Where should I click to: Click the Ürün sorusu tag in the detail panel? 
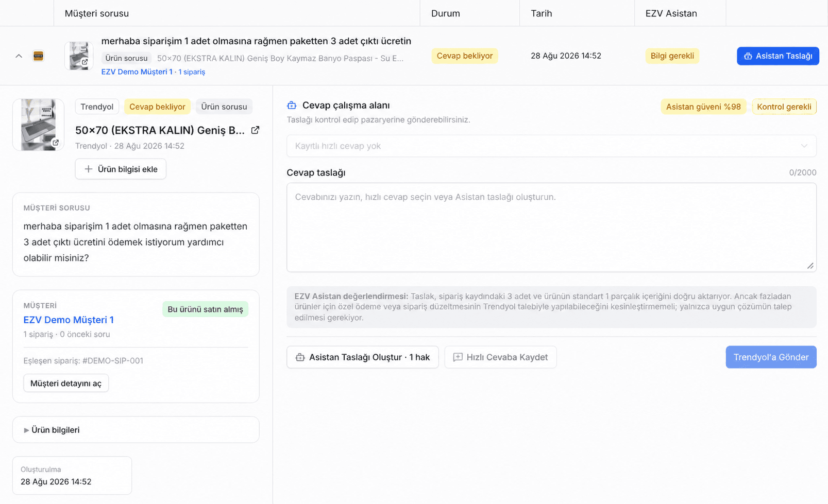[224, 107]
